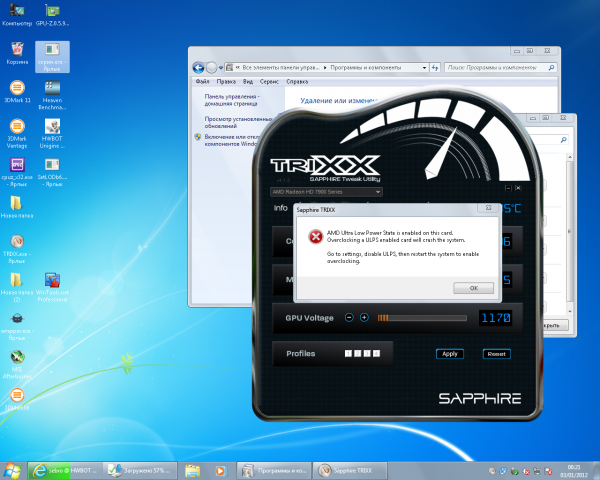The width and height of the screenshot is (600, 480).
Task: Open the Heaven Benchmark desktop icon
Action: [x=52, y=95]
